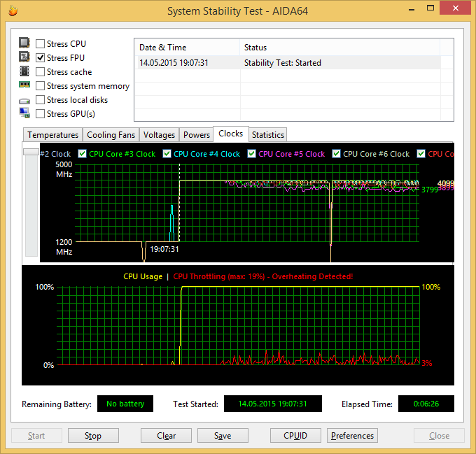
Task: Enable the Stress CPU checkbox
Action: (x=40, y=43)
